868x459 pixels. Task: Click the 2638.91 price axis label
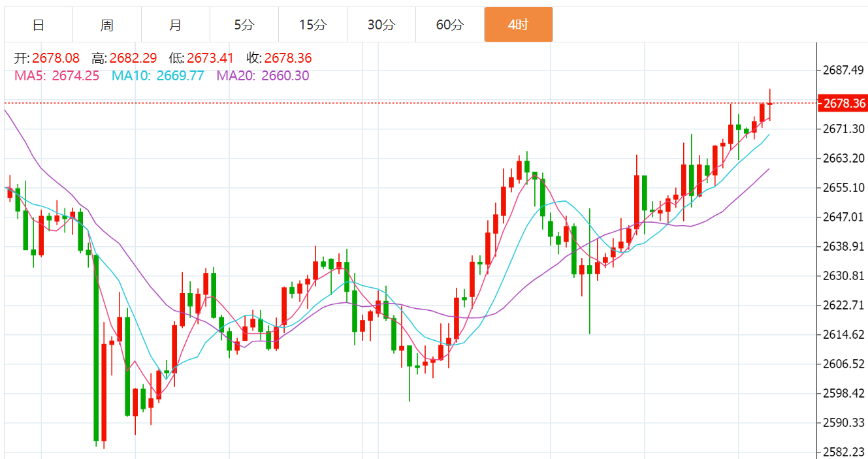tap(844, 246)
